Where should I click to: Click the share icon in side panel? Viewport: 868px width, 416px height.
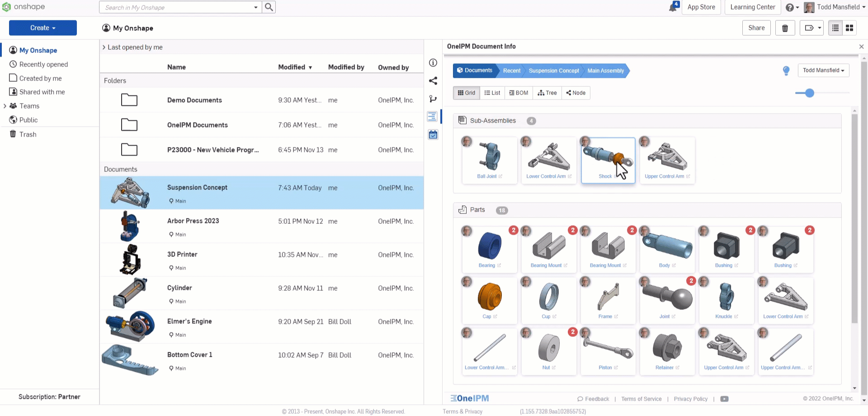coord(433,81)
